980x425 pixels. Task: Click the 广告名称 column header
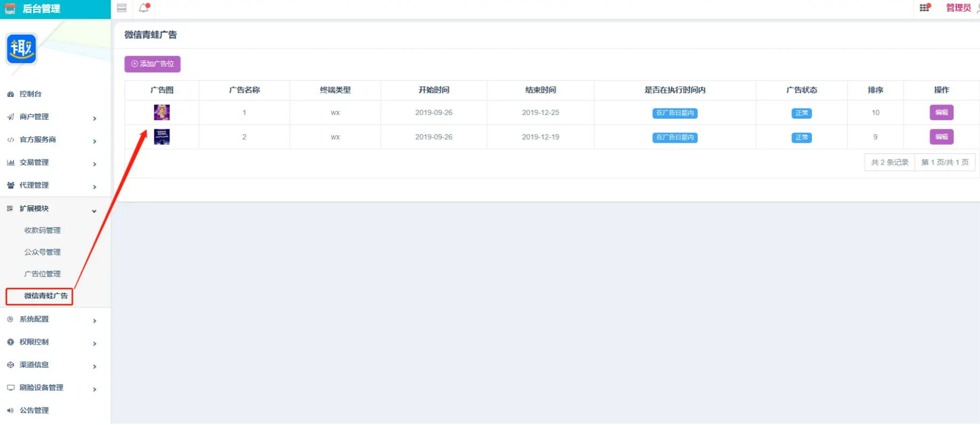point(244,90)
